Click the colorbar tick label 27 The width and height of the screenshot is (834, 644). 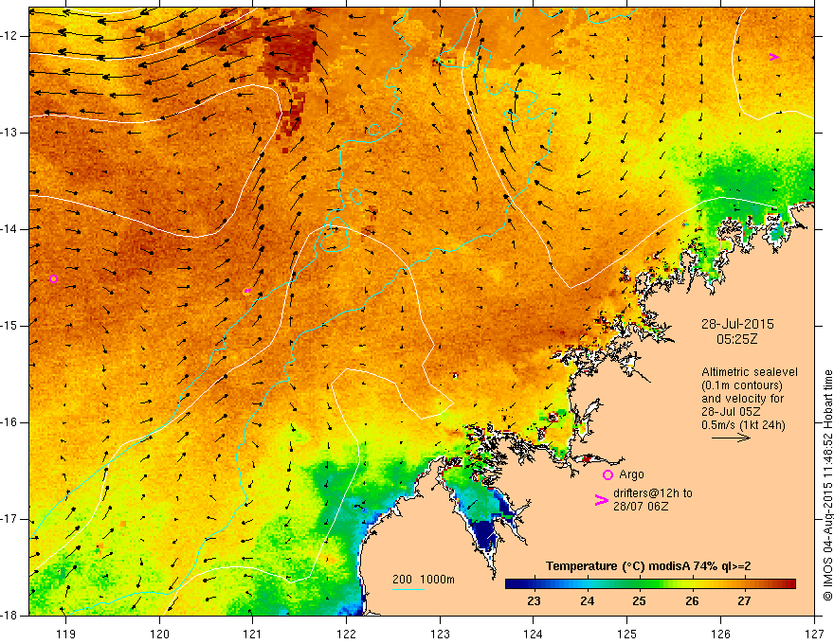click(x=744, y=601)
